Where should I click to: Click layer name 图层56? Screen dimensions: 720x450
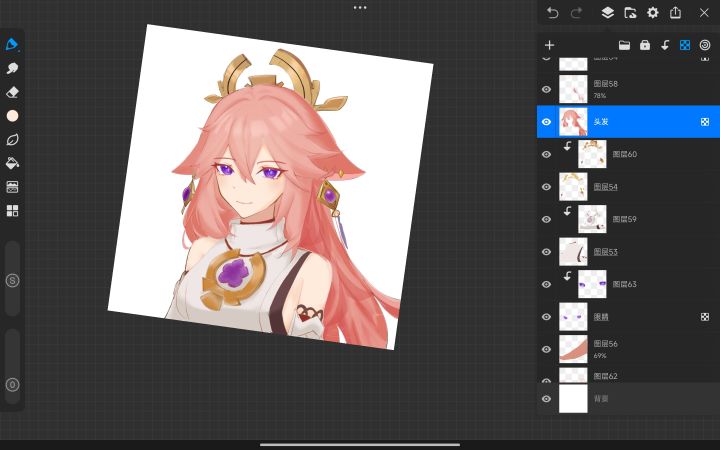(x=605, y=343)
